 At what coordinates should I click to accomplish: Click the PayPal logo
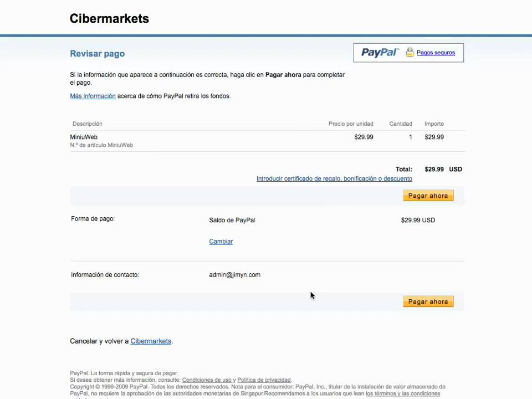380,53
